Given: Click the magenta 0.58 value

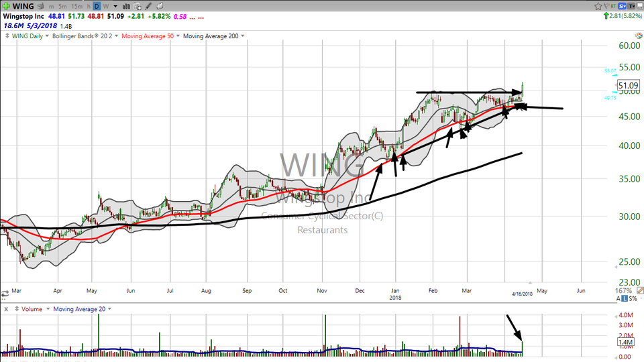Looking at the screenshot, I should coord(180,17).
